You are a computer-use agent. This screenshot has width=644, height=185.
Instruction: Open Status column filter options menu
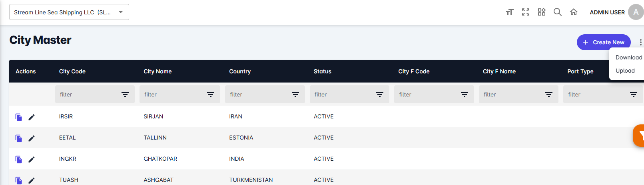click(380, 94)
